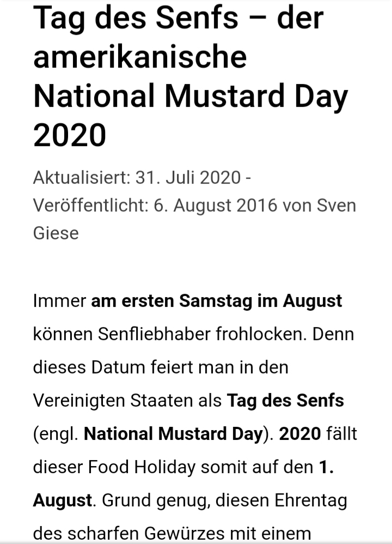Click the phrase "Grund genug"
The height and width of the screenshot is (544, 392).
click(156, 500)
